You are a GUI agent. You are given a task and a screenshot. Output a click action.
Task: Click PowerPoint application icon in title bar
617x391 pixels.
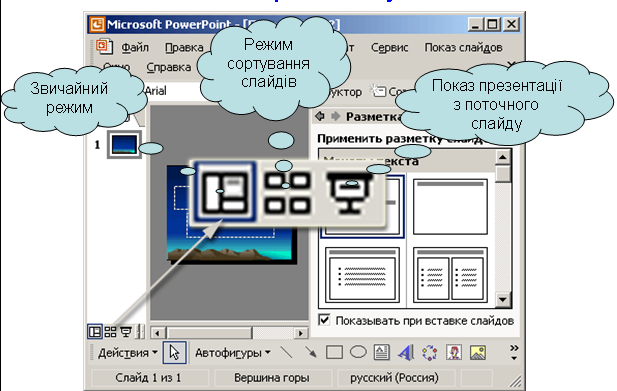97,24
